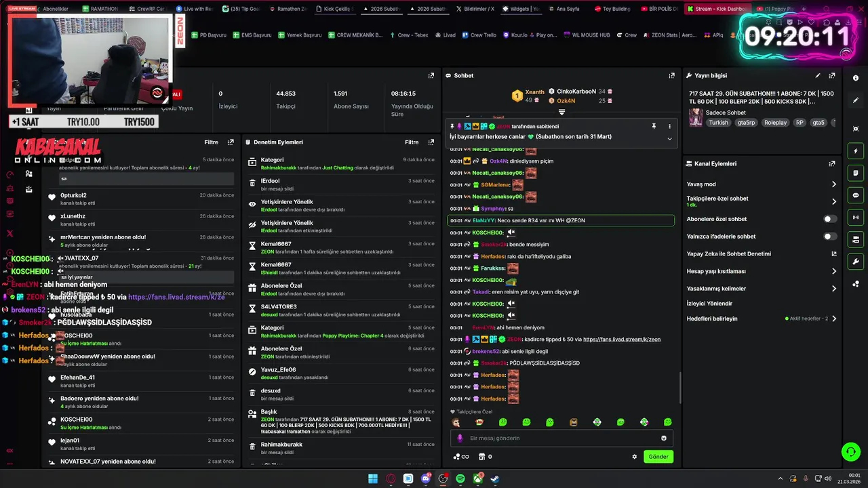The width and height of the screenshot is (868, 488).
Task: Collapse the chat leaderboard arrow
Action: point(561,112)
